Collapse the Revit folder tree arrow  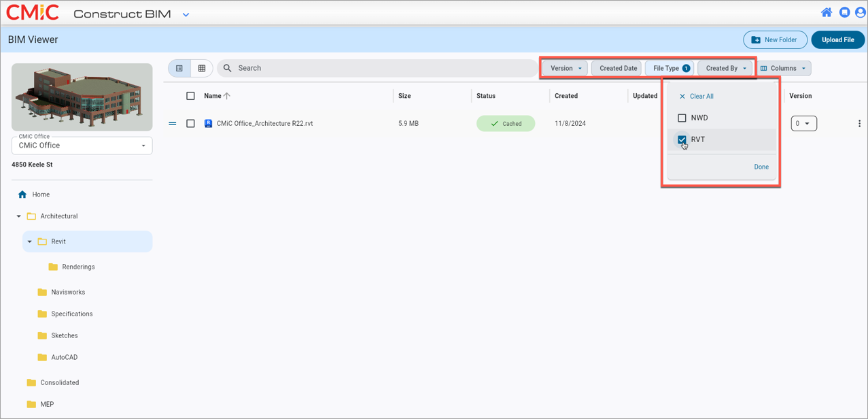point(29,241)
